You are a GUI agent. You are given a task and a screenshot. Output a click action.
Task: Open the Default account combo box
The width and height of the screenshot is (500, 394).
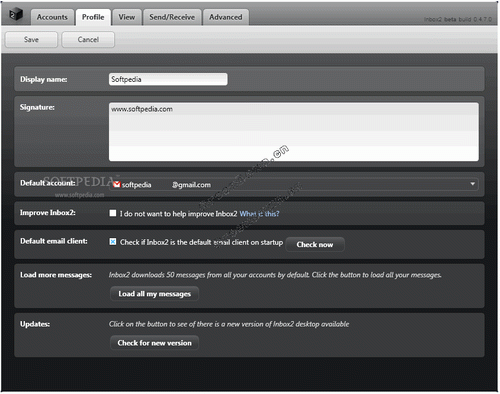(x=294, y=184)
